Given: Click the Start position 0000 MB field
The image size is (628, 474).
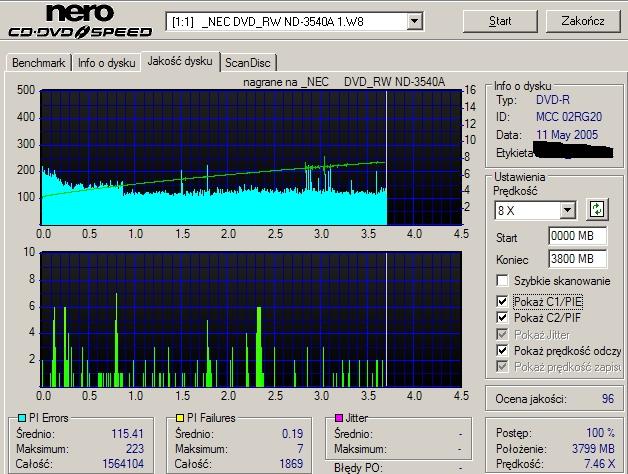Looking at the screenshot, I should pos(577,236).
